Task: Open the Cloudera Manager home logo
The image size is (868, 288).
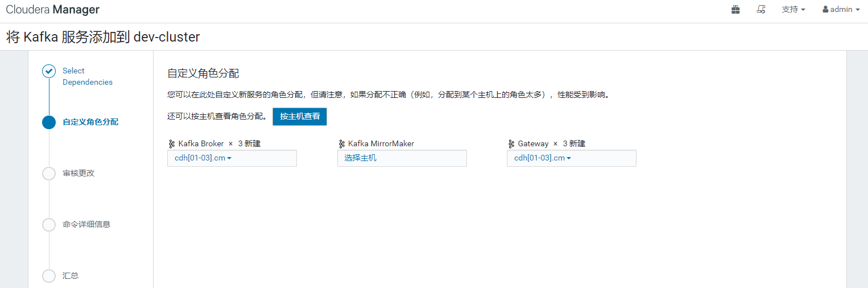Action: (53, 10)
